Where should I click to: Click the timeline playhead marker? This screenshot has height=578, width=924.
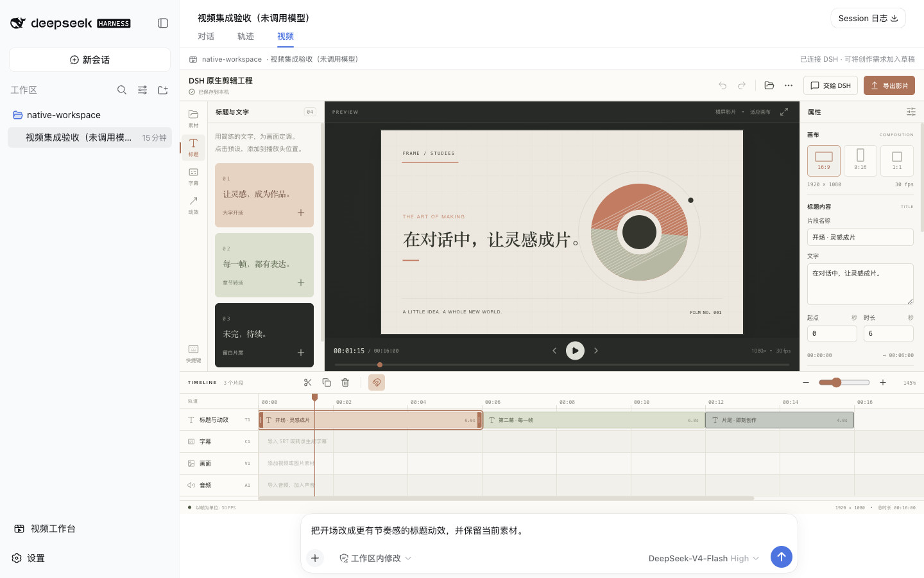point(314,398)
